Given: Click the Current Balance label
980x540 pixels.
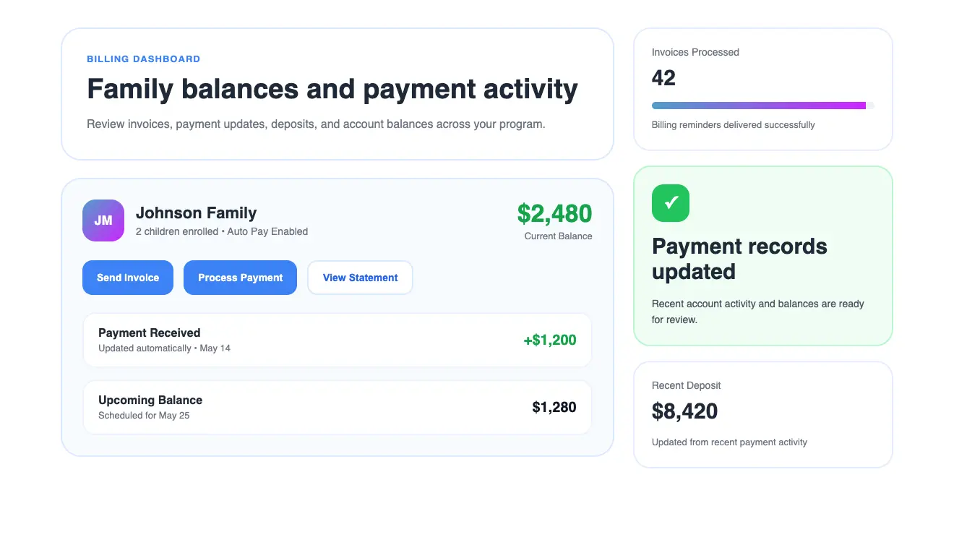Looking at the screenshot, I should 559,236.
